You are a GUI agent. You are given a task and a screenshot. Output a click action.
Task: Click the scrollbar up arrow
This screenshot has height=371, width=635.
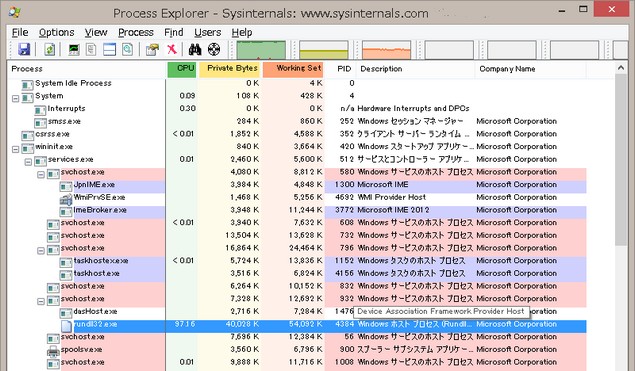click(x=621, y=68)
